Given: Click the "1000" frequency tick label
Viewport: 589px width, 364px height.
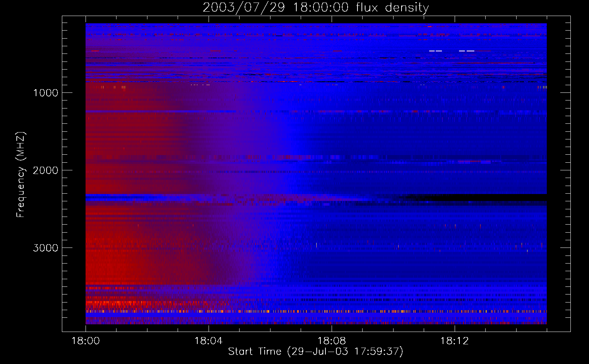Looking at the screenshot, I should 46,93.
